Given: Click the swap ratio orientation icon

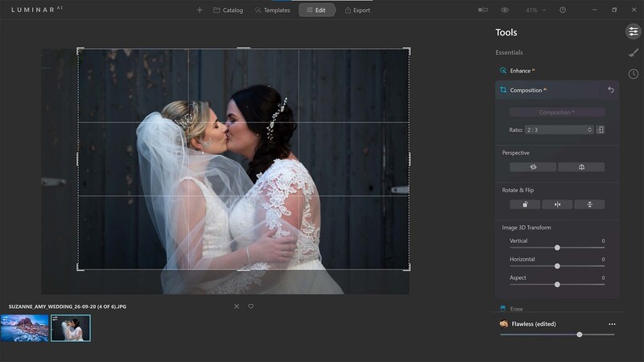Looking at the screenshot, I should tap(601, 130).
